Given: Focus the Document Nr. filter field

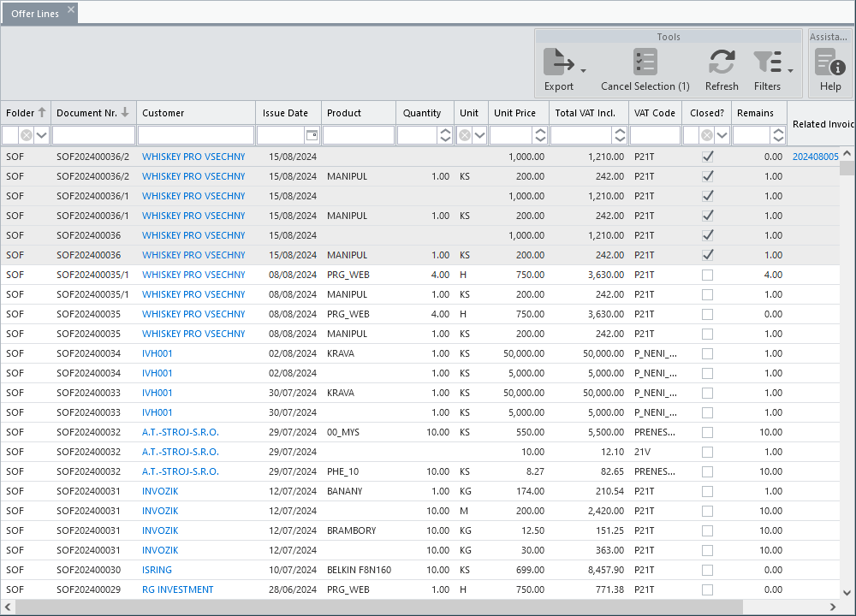Looking at the screenshot, I should (x=93, y=135).
